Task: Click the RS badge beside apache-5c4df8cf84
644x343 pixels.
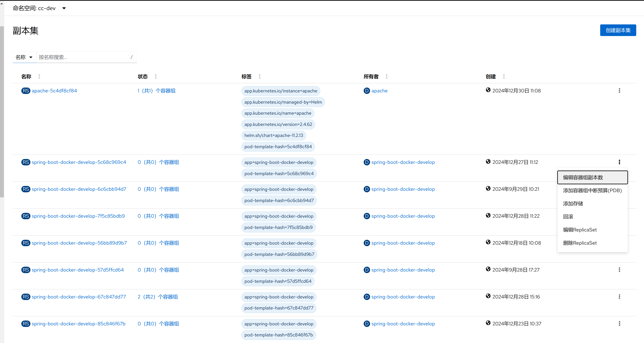Action: 26,91
